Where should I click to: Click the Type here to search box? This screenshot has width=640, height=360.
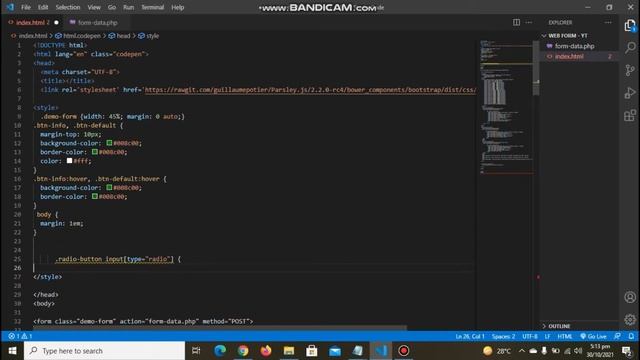[104, 351]
